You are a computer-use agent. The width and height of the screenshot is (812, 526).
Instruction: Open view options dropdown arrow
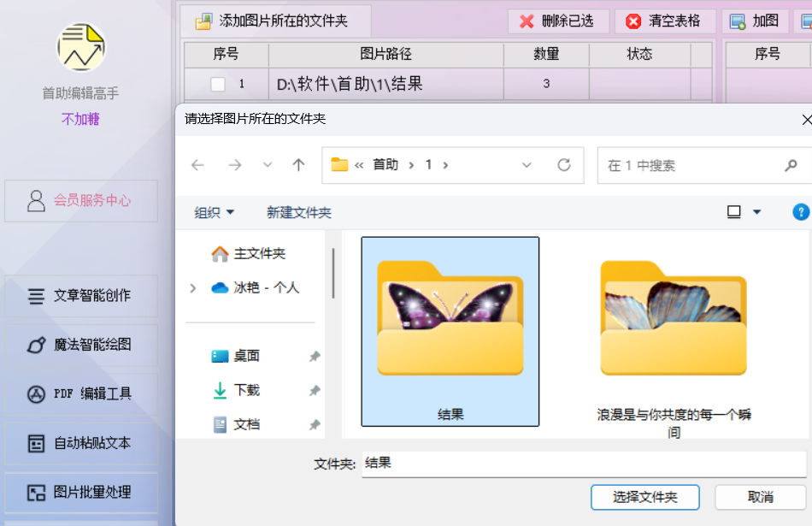pyautogui.click(x=756, y=212)
